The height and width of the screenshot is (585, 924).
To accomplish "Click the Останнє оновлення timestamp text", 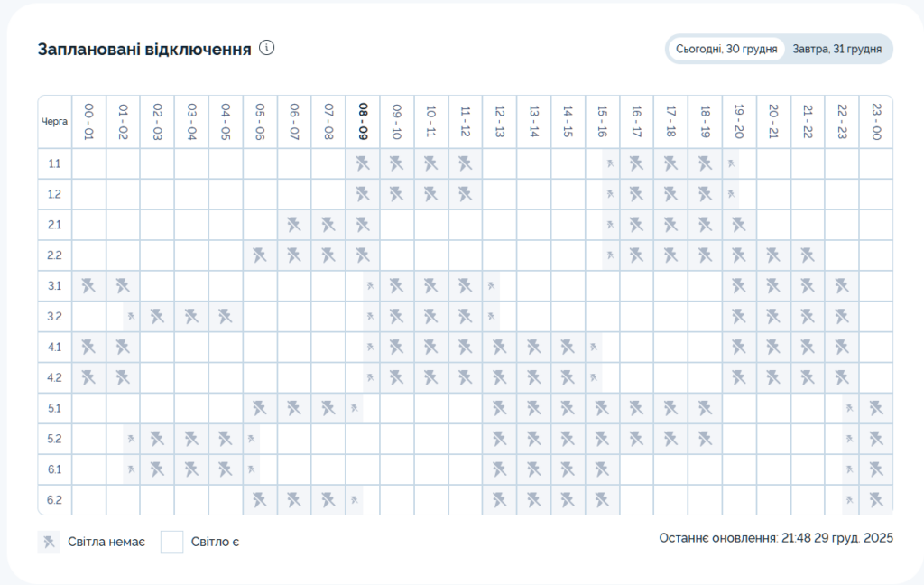I will pos(776,537).
